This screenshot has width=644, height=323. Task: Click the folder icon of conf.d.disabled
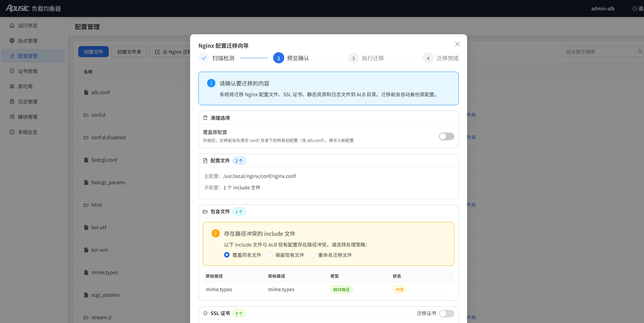coord(86,137)
